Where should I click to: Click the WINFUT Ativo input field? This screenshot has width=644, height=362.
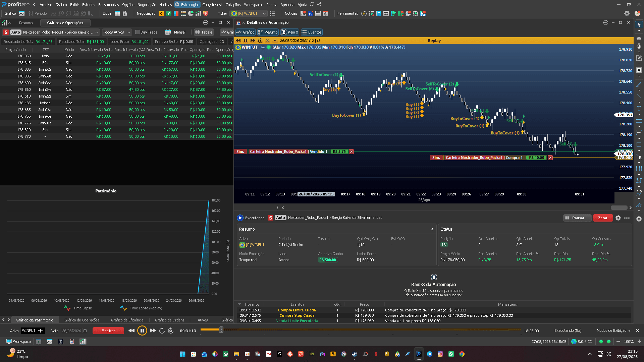click(33, 331)
